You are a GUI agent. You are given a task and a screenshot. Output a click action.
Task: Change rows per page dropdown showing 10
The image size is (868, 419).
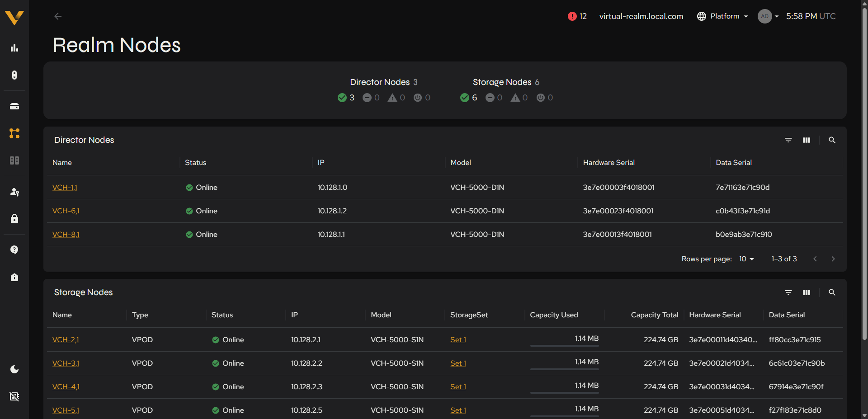pyautogui.click(x=746, y=259)
